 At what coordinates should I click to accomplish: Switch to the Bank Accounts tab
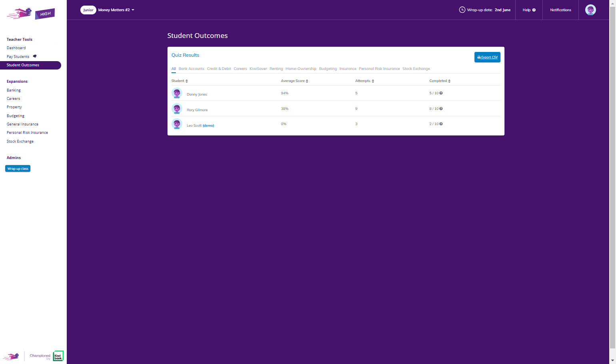coord(191,69)
